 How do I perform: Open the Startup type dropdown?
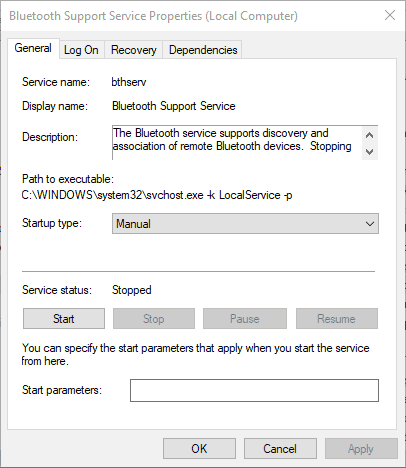245,224
